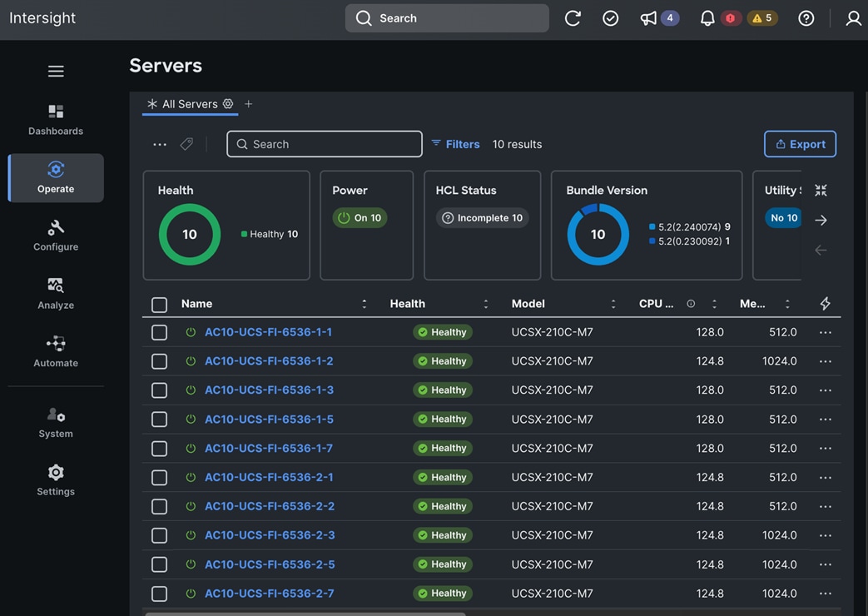Select the 5.2(0.230092) legend swatch
Screen dimensions: 868x616
click(652, 241)
